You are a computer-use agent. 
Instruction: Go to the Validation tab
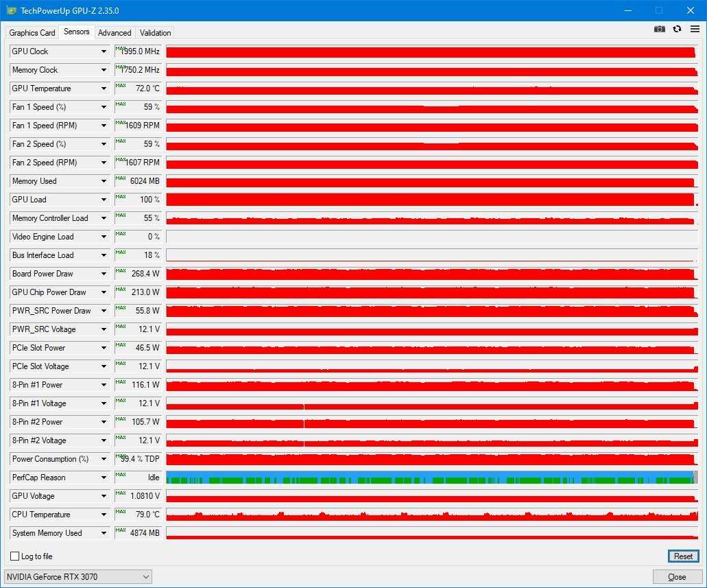[155, 33]
